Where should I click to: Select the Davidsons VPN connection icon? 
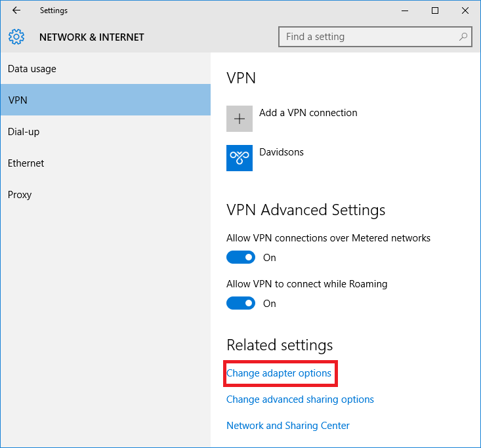click(240, 158)
